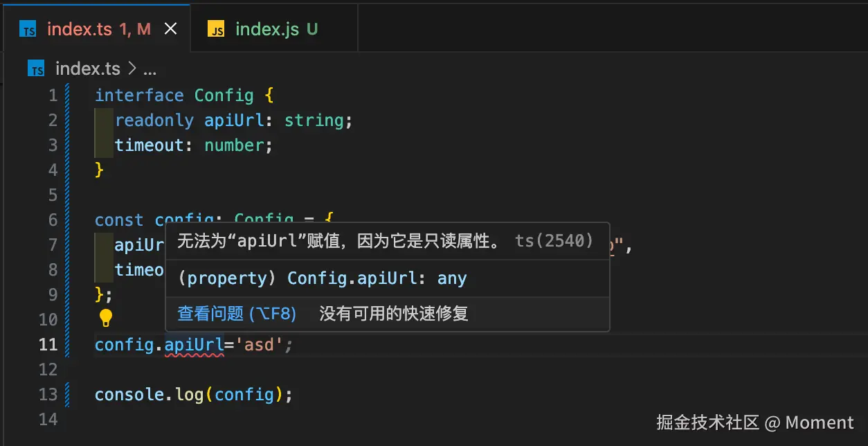Screen dimensions: 868x446
Task: Click console.log on line 13
Action: tap(149, 394)
